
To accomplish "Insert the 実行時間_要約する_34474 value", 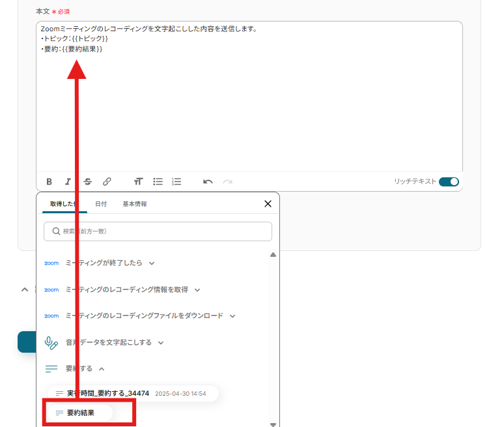I will pos(133,394).
